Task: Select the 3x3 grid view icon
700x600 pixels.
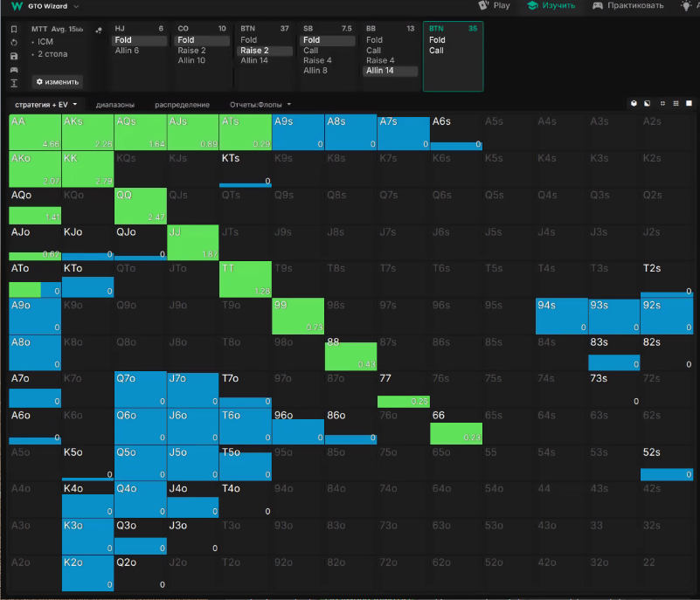Action: [x=676, y=103]
